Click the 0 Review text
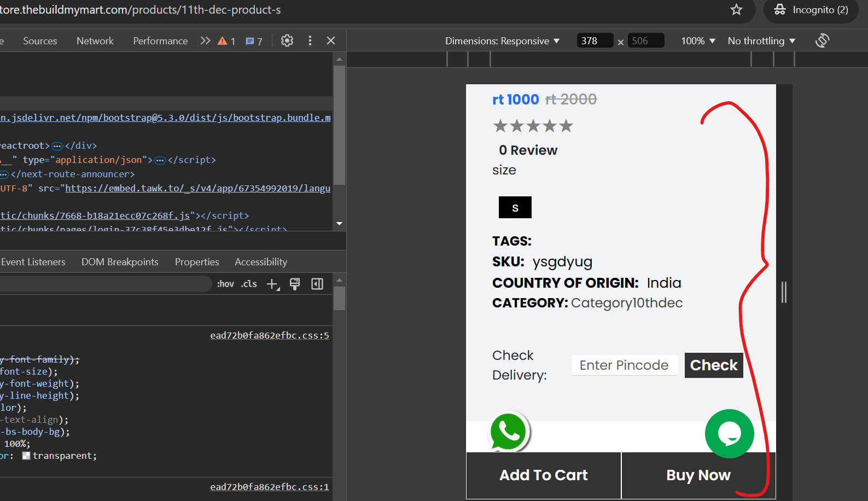The height and width of the screenshot is (501, 868). point(528,150)
